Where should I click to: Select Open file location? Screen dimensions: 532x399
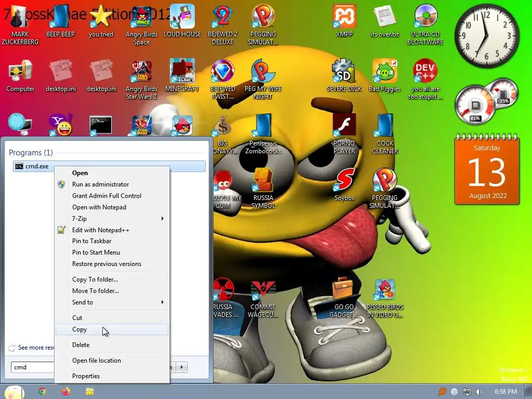[112, 361]
